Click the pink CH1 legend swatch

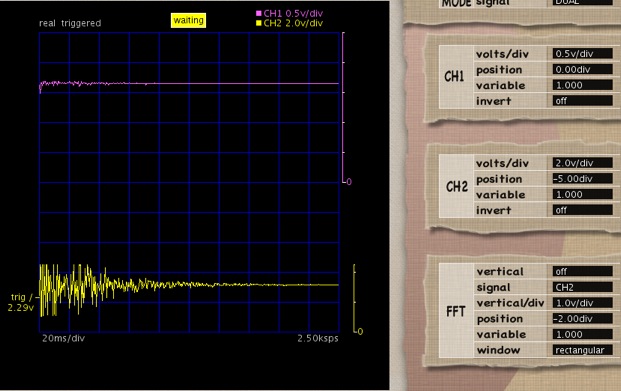pos(259,13)
